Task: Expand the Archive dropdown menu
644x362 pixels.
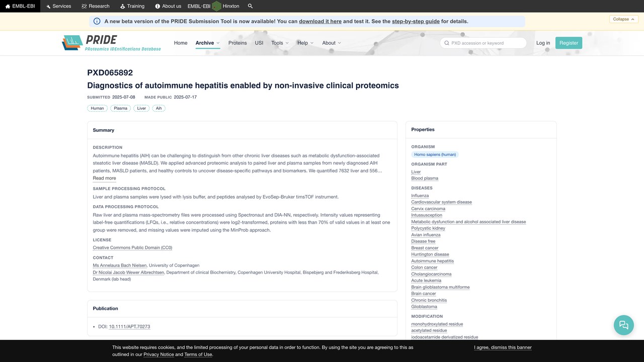Action: (x=208, y=43)
